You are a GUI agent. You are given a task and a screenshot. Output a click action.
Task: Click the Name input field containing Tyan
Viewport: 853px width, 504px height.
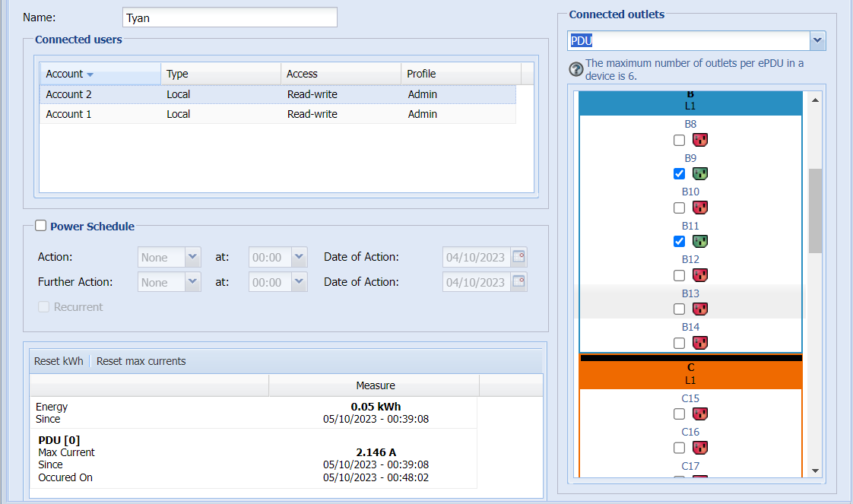tap(230, 17)
